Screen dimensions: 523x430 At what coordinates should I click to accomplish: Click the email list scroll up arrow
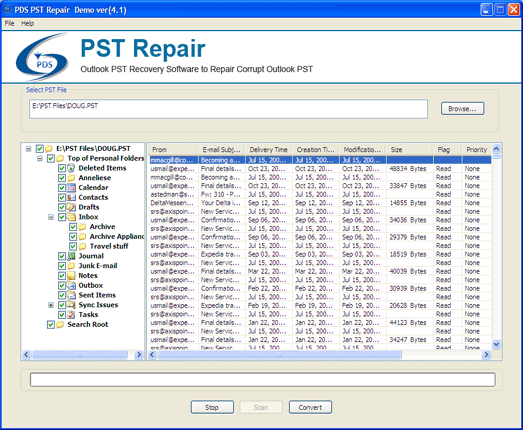496,149
